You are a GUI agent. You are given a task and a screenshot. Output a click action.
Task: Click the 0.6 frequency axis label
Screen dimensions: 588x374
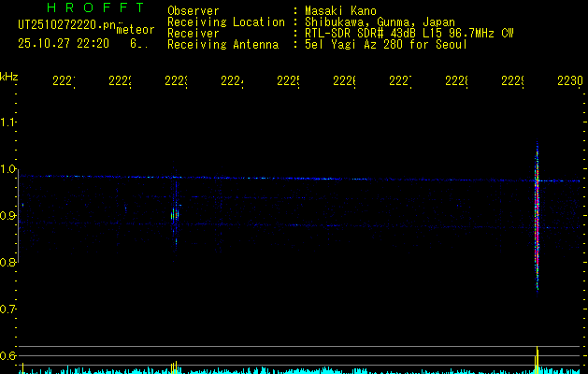[x=8, y=355]
